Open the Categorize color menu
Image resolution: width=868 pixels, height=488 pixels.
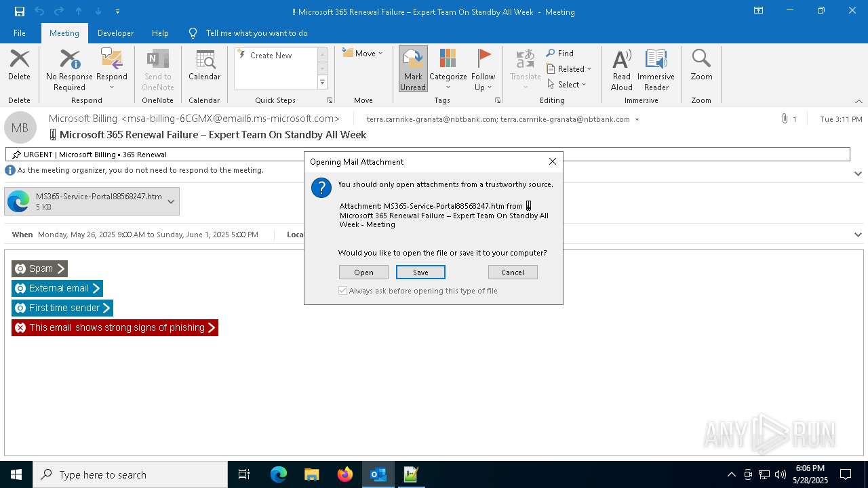[448, 70]
